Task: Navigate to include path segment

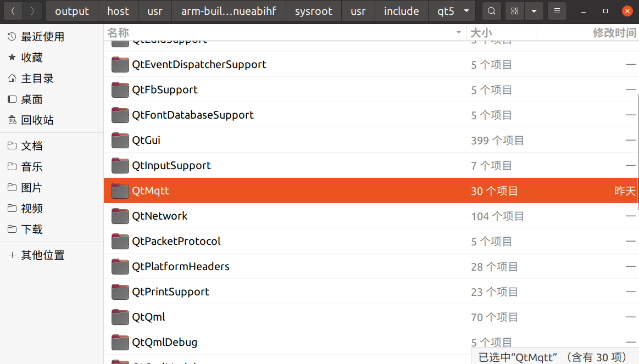Action: pyautogui.click(x=402, y=11)
